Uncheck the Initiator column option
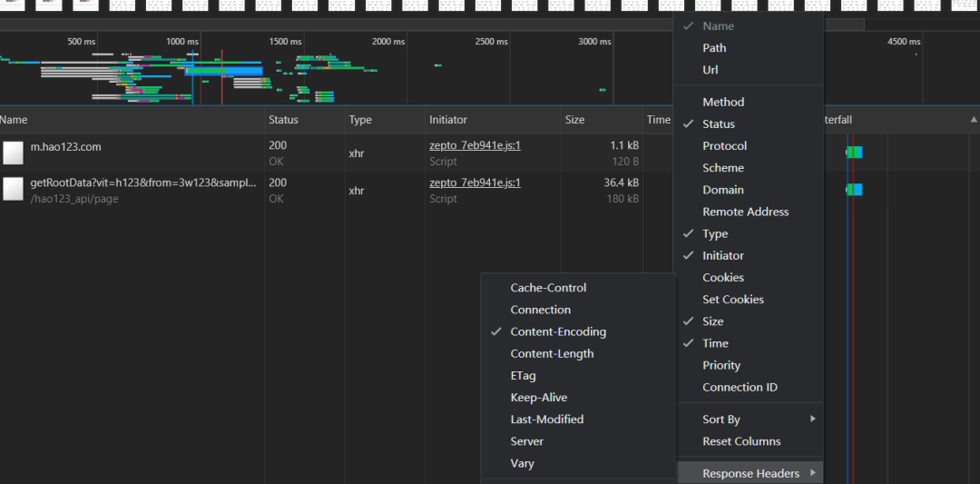This screenshot has width=980, height=484. coord(749,255)
